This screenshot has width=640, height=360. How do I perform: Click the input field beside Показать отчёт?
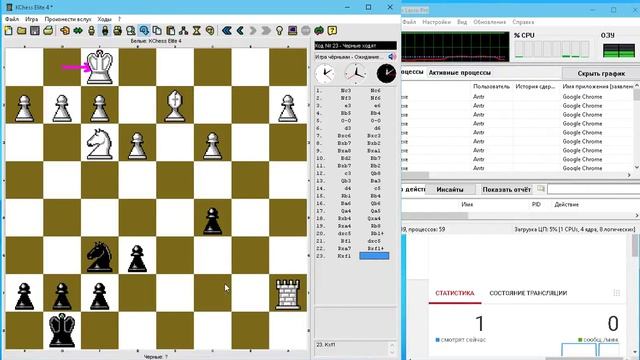tap(593, 189)
